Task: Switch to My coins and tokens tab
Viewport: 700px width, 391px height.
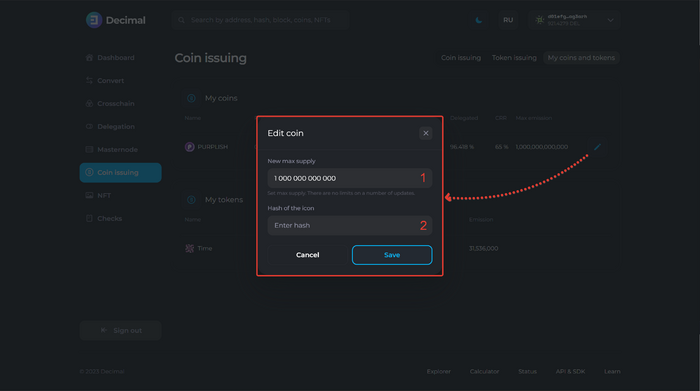Action: coord(581,58)
